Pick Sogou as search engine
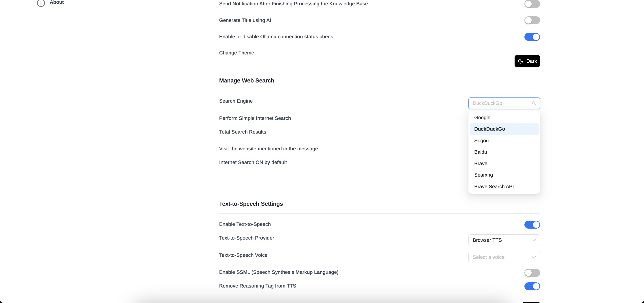This screenshot has width=644, height=303. pos(481,141)
